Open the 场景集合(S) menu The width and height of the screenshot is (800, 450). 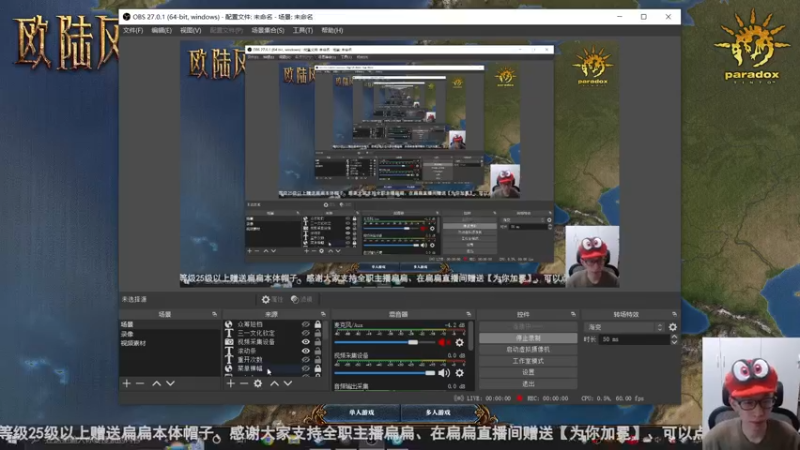coord(268,31)
